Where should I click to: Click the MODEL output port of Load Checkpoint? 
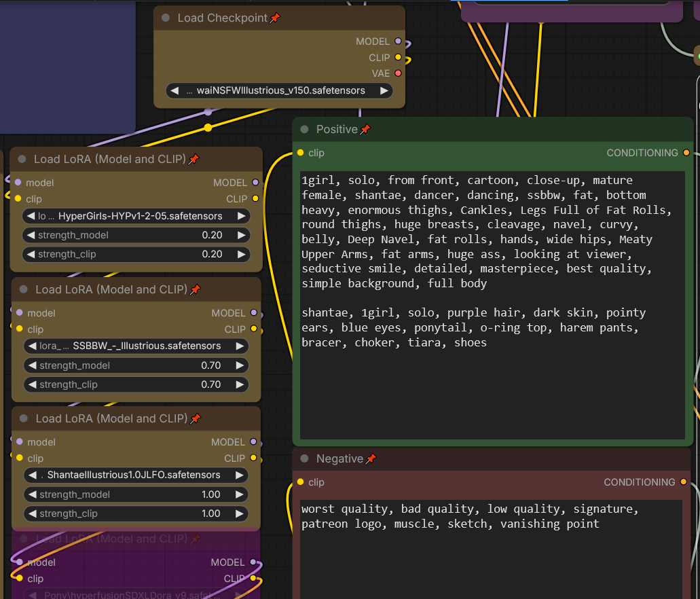point(398,41)
